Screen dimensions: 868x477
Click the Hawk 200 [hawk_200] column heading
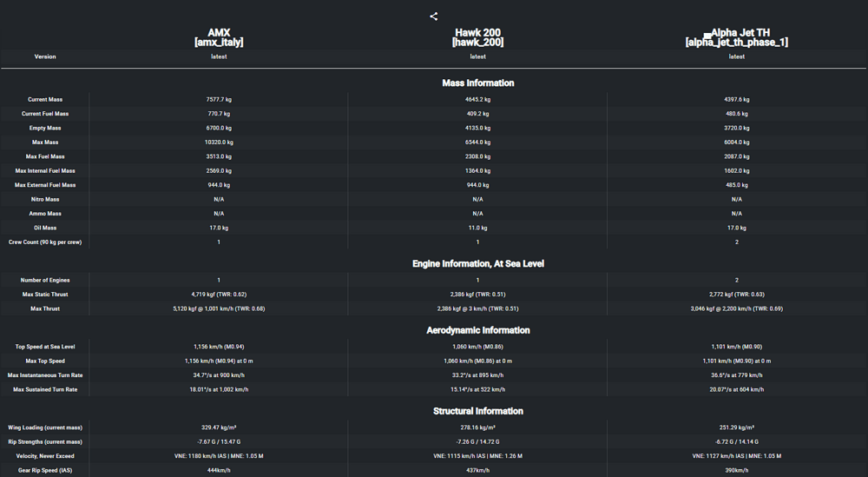(477, 37)
